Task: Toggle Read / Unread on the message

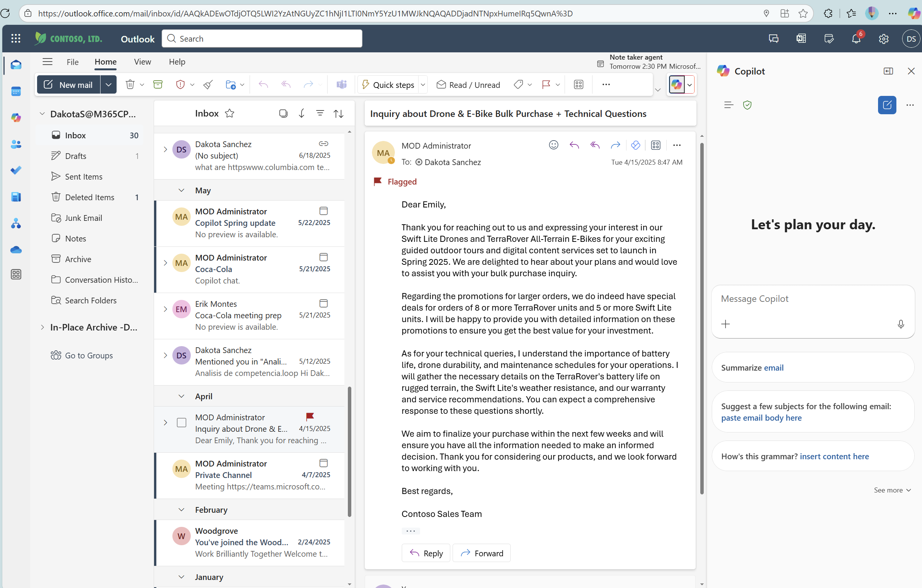Action: click(468, 84)
